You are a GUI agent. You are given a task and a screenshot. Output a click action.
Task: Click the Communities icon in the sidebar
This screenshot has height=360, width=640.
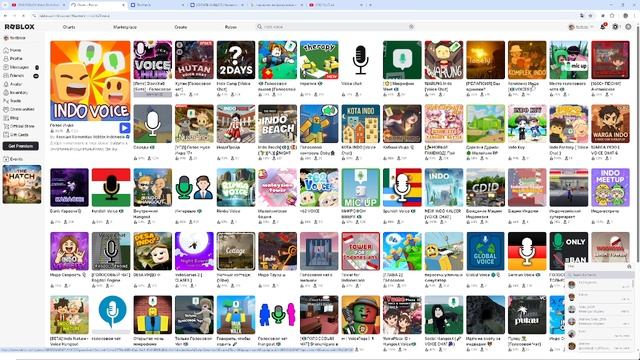click(x=6, y=109)
